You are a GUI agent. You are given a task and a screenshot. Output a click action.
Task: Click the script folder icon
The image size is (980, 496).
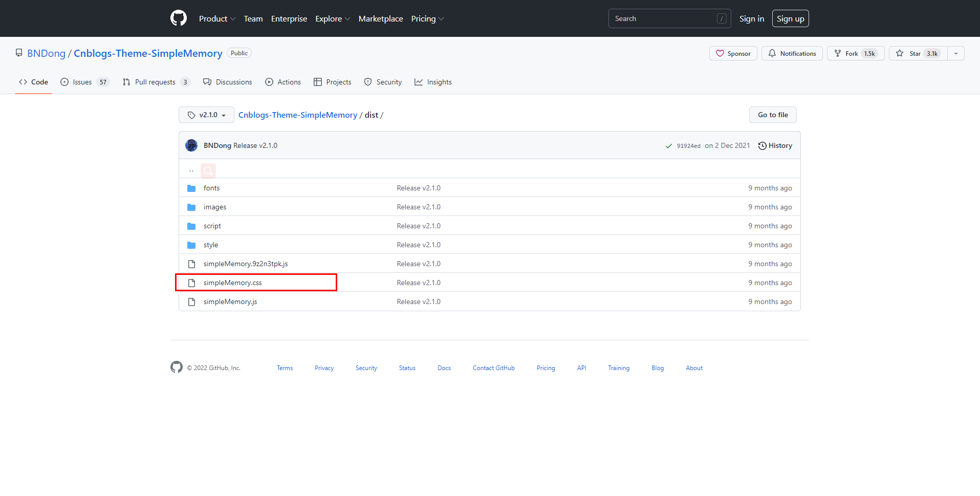191,226
